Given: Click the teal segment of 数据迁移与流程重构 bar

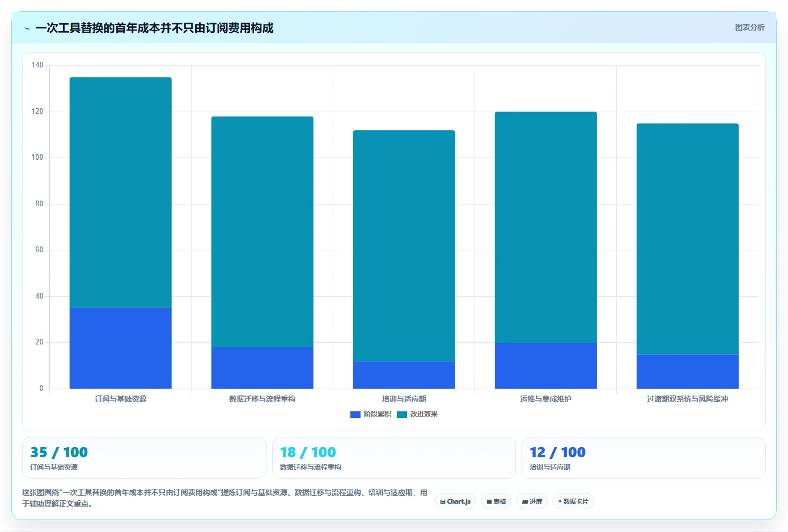Looking at the screenshot, I should 262,232.
